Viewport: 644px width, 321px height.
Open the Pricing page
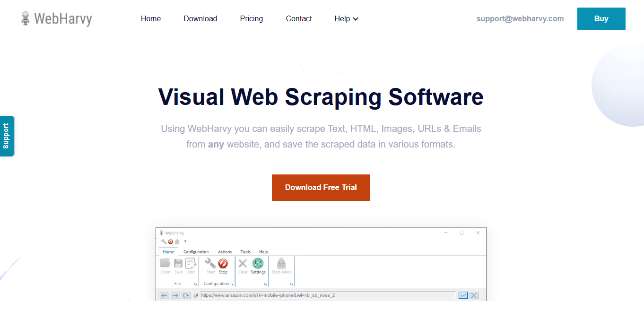tap(252, 19)
